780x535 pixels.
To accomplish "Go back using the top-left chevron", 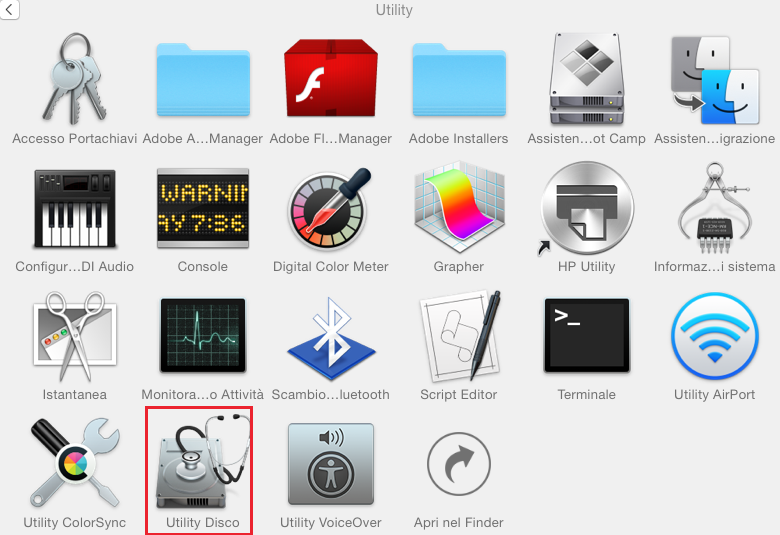I will tap(9, 9).
